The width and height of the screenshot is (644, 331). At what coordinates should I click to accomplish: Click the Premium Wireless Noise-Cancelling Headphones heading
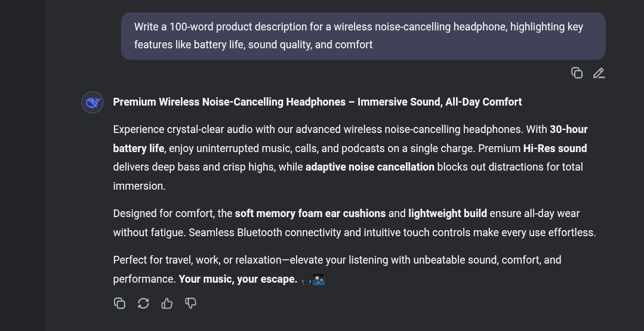tap(318, 102)
